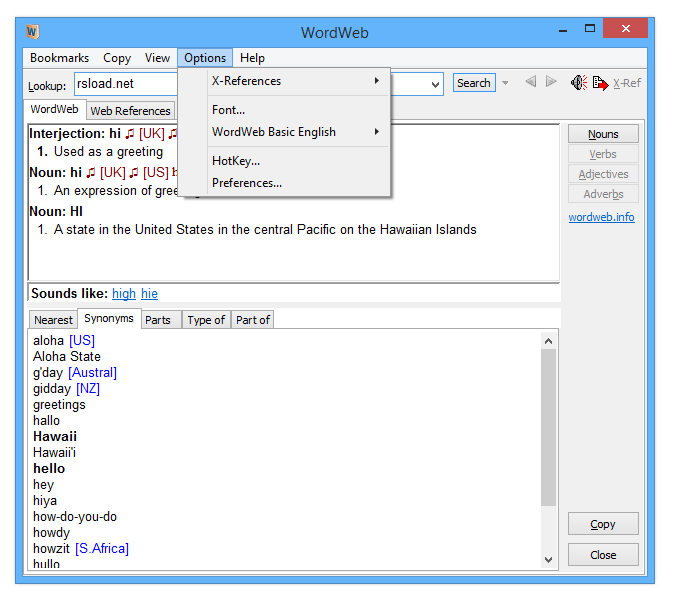Switch to the WordWeb tab
This screenshot has height=611, width=674.
pos(55,109)
